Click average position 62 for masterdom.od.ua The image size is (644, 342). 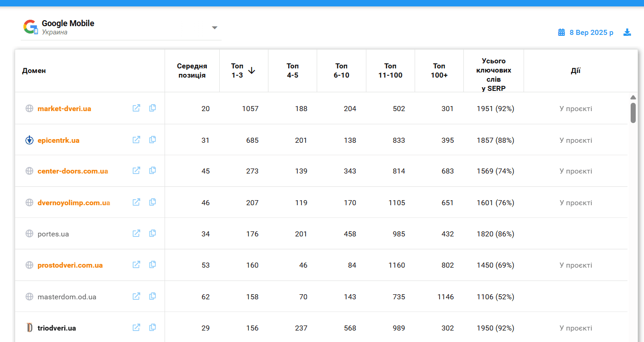coord(205,297)
